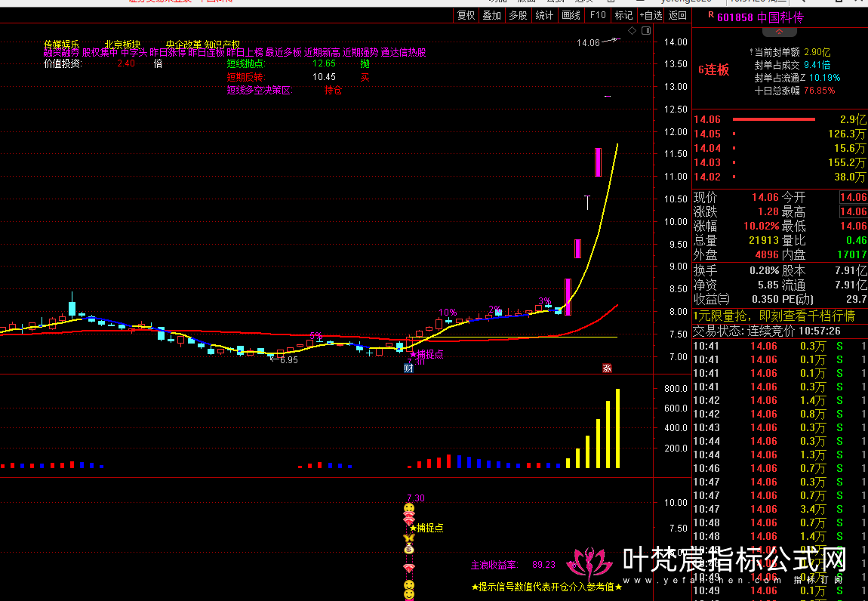Viewport: 868px width, 601px height.
Task: Click the pink lotus logo in the watermark
Action: [593, 562]
